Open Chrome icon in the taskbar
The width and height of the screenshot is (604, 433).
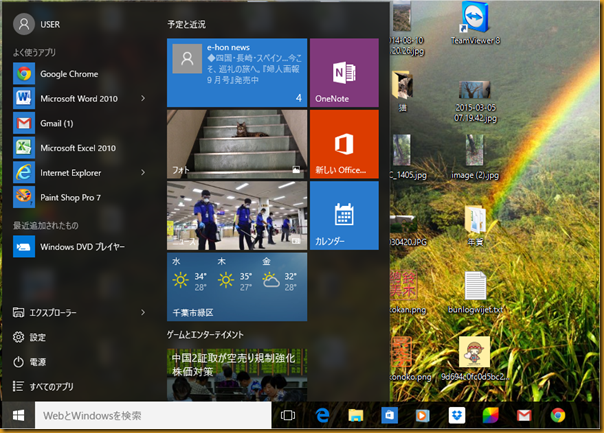[x=558, y=415]
